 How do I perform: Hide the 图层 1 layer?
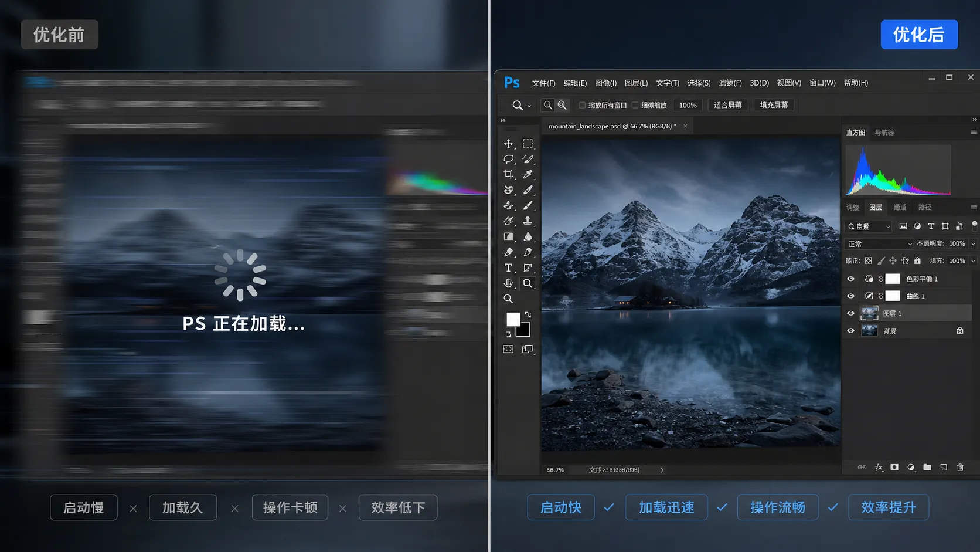(x=850, y=314)
